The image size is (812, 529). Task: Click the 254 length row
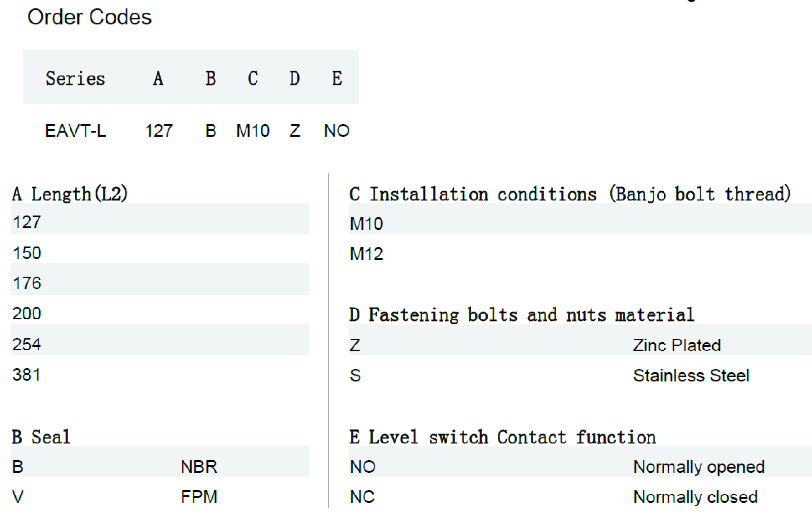point(27,344)
